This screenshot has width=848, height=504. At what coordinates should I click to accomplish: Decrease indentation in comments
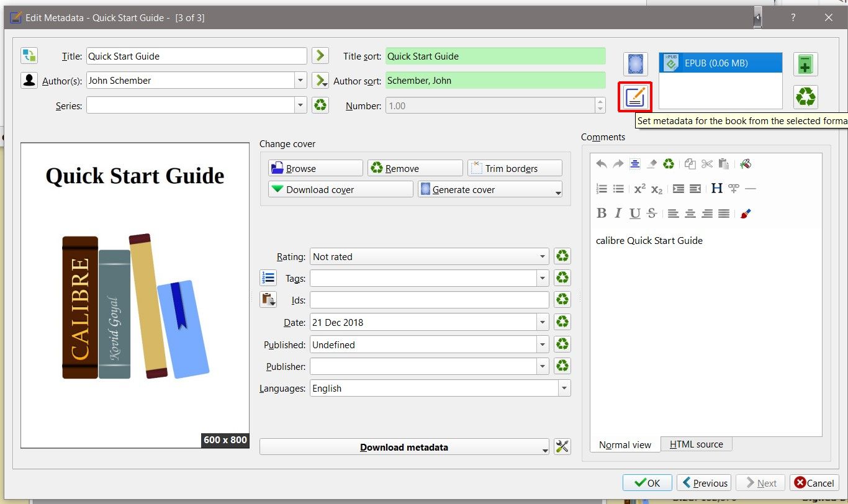coord(695,189)
